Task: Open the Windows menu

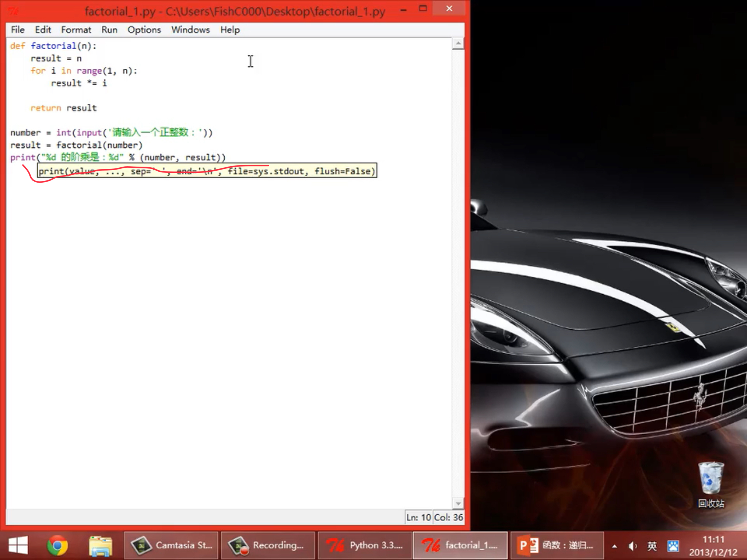Action: click(x=190, y=30)
